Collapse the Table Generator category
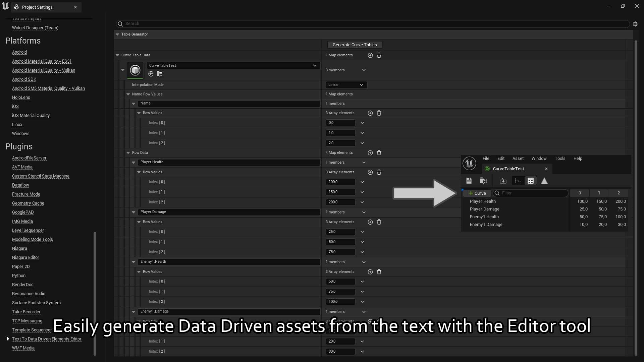 (117, 35)
